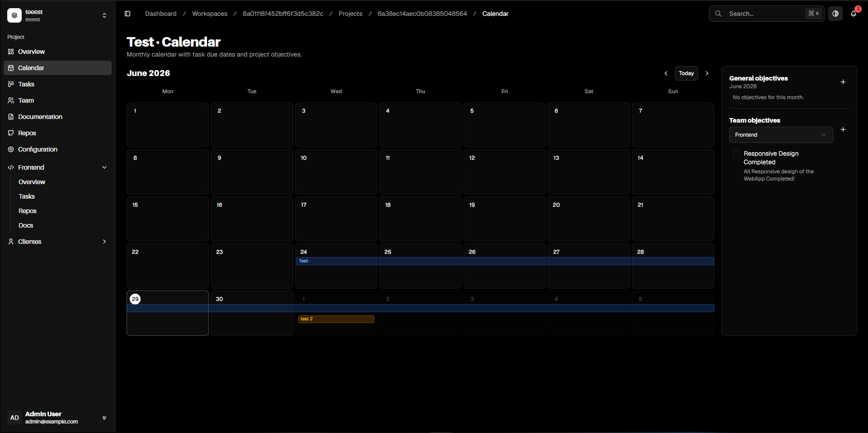Click the Overview grid icon
868x433 pixels.
[x=11, y=52]
